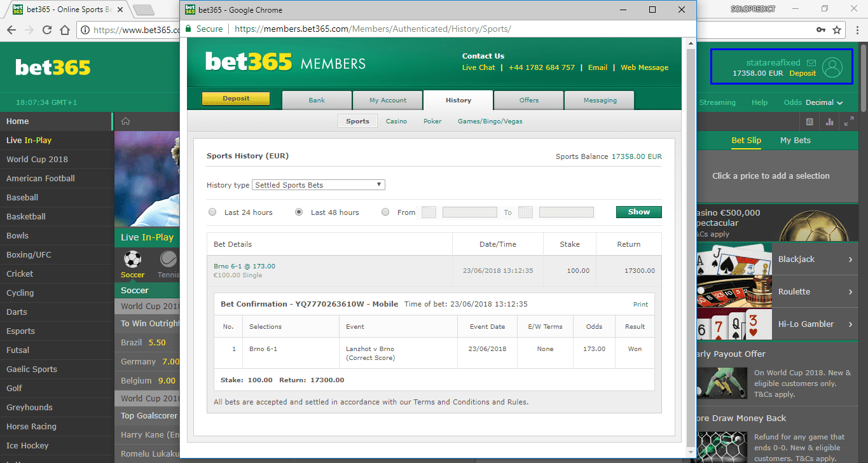Open History type dropdown
The height and width of the screenshot is (463, 868).
pos(319,185)
